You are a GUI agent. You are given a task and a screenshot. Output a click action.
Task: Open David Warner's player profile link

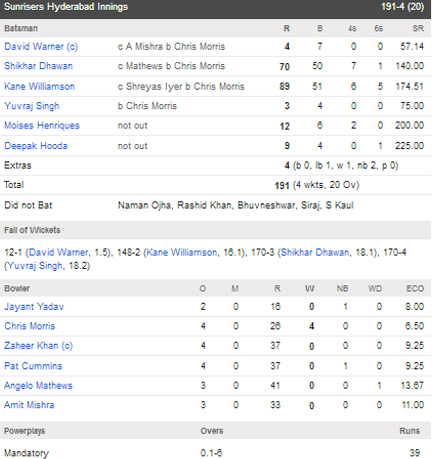click(x=41, y=47)
